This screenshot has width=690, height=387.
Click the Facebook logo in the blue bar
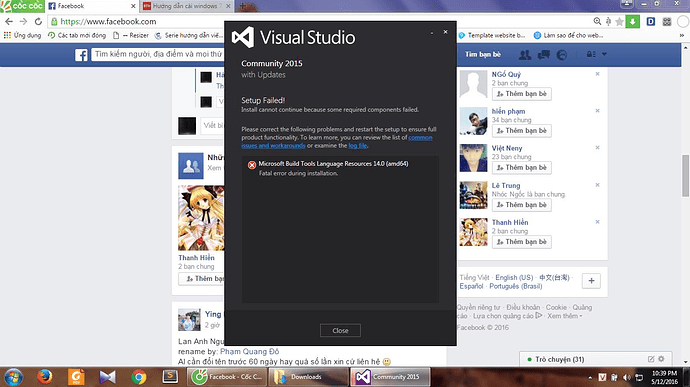[81, 55]
